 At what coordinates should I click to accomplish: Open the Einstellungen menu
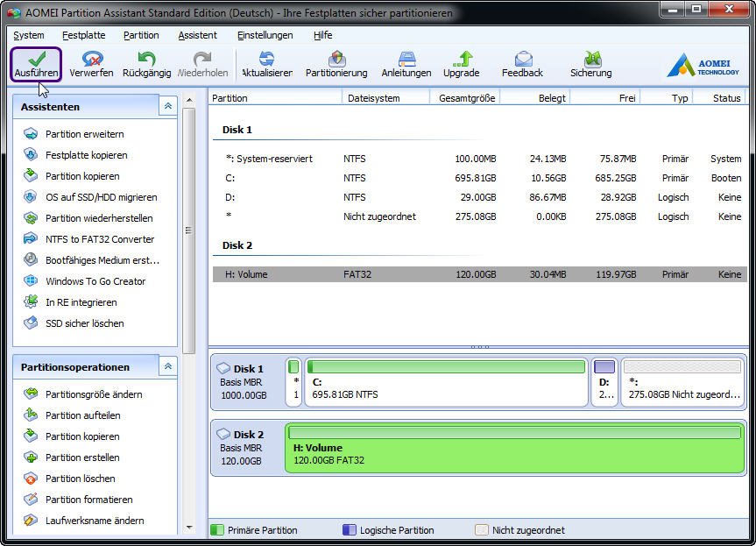[x=265, y=35]
